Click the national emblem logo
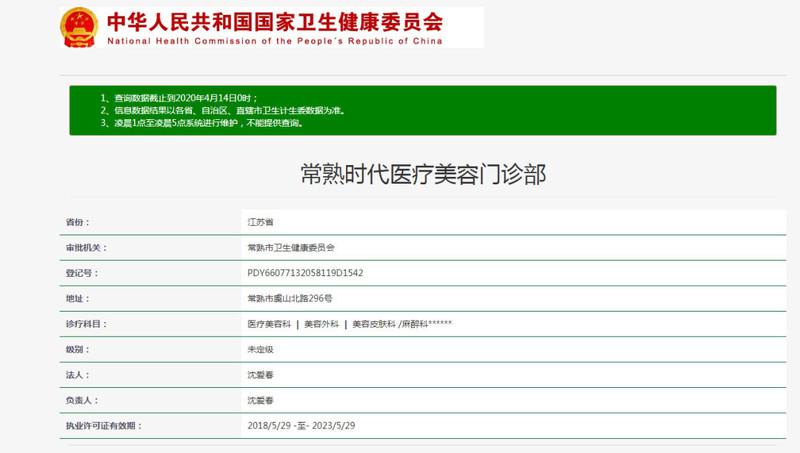This screenshot has width=800, height=453. (x=77, y=27)
